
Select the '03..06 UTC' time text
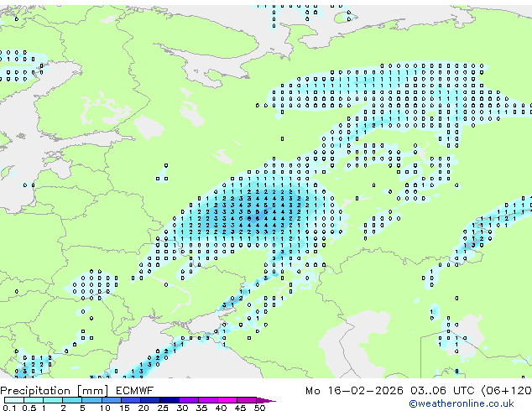tap(442, 391)
